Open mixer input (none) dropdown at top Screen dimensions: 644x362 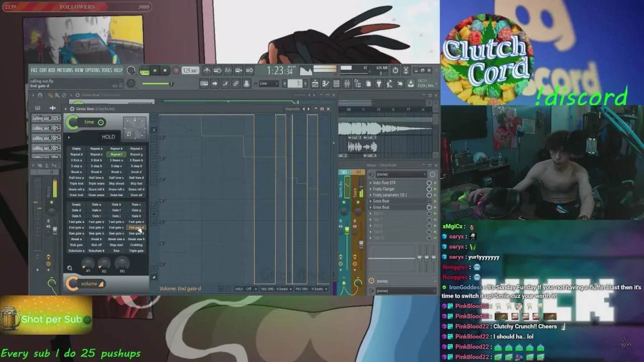click(401, 174)
